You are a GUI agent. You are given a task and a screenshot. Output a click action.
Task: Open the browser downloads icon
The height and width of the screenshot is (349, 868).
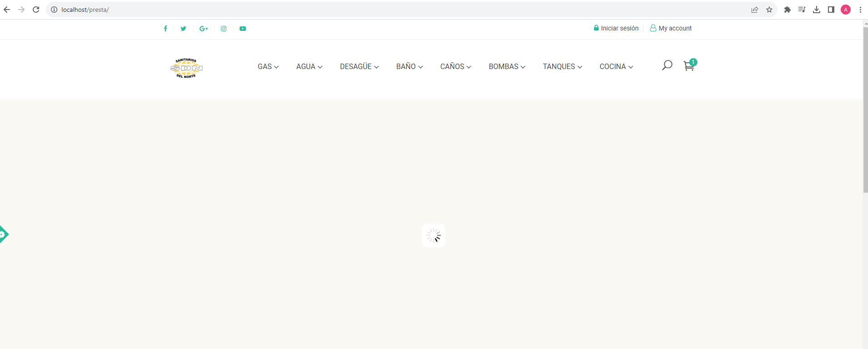pos(817,10)
